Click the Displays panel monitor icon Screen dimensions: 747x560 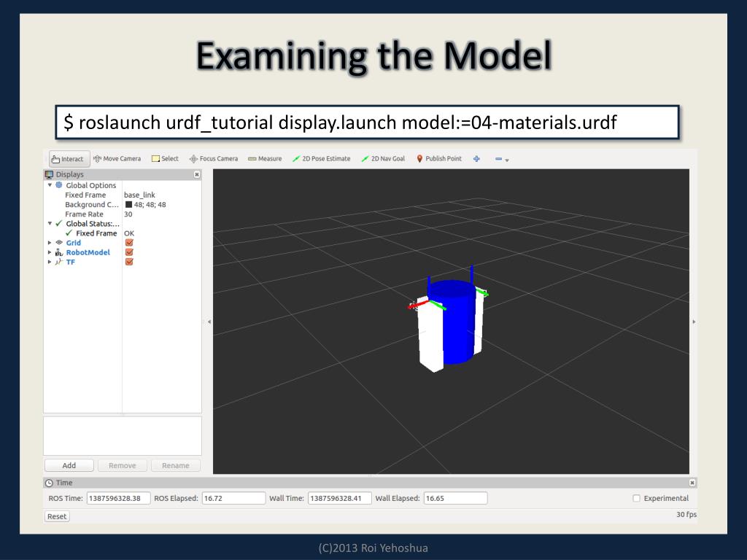49,174
